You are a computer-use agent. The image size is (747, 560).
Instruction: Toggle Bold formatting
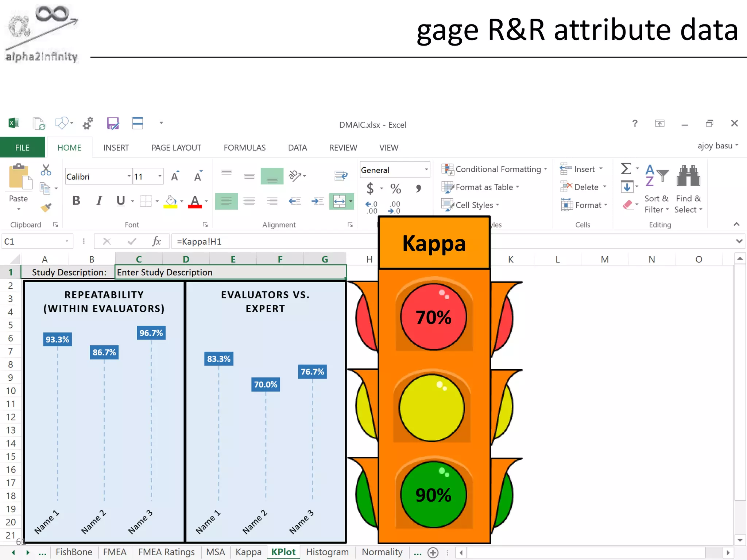pyautogui.click(x=76, y=201)
